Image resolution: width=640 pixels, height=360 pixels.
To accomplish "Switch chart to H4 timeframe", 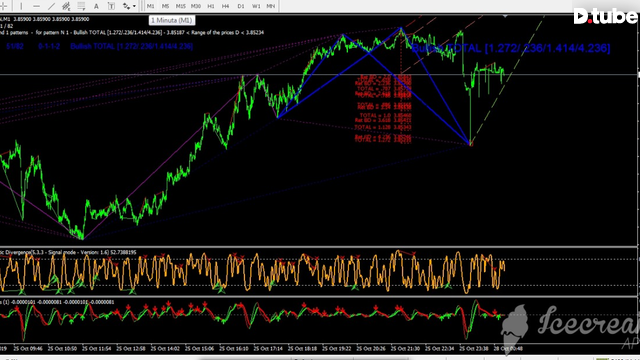I will pyautogui.click(x=226, y=6).
